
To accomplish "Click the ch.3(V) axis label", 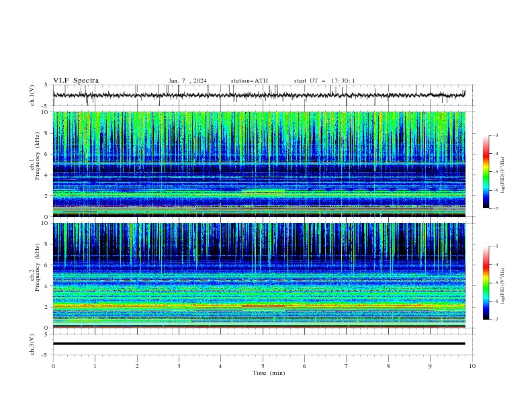I will [x=32, y=345].
